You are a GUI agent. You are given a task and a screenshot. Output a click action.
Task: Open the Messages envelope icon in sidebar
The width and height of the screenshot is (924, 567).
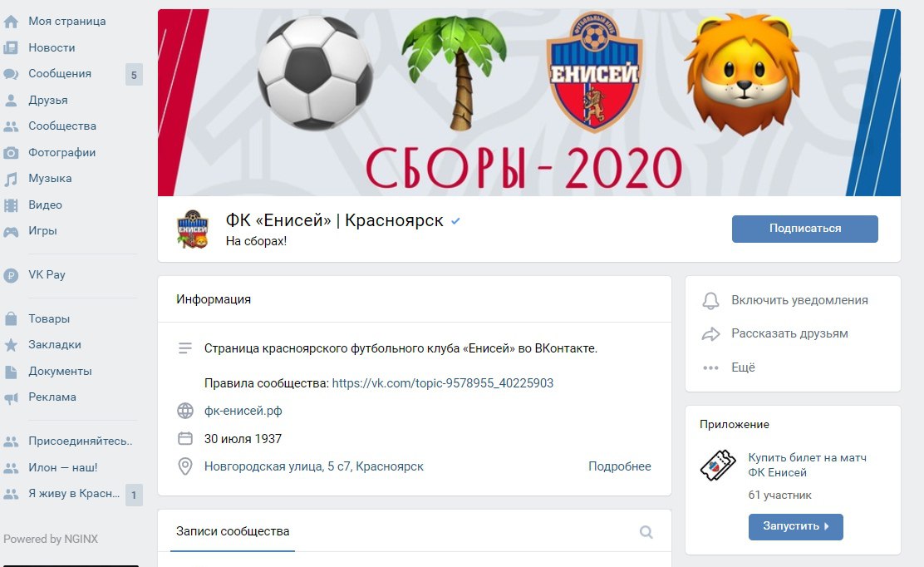click(11, 74)
